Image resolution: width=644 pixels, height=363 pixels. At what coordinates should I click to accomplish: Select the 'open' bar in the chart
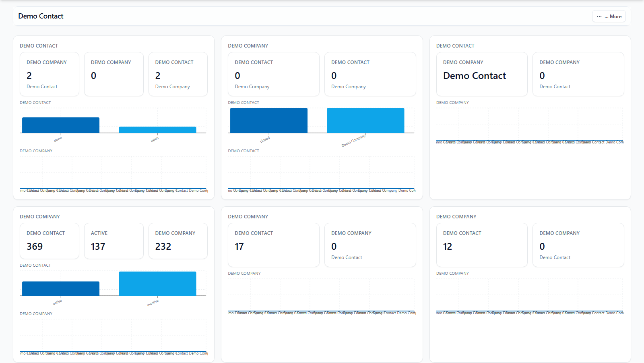[157, 130]
